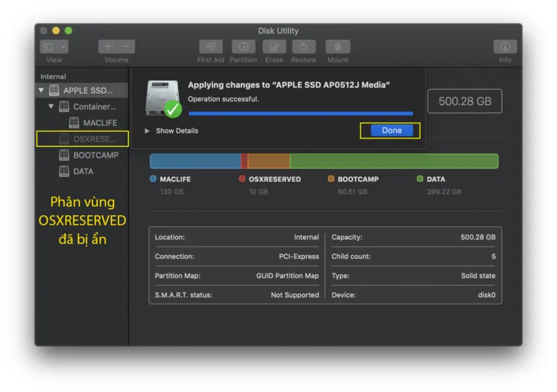Screen dimensions: 557x392
Task: Select MACLIFE volume in sidebar
Action: coord(82,123)
